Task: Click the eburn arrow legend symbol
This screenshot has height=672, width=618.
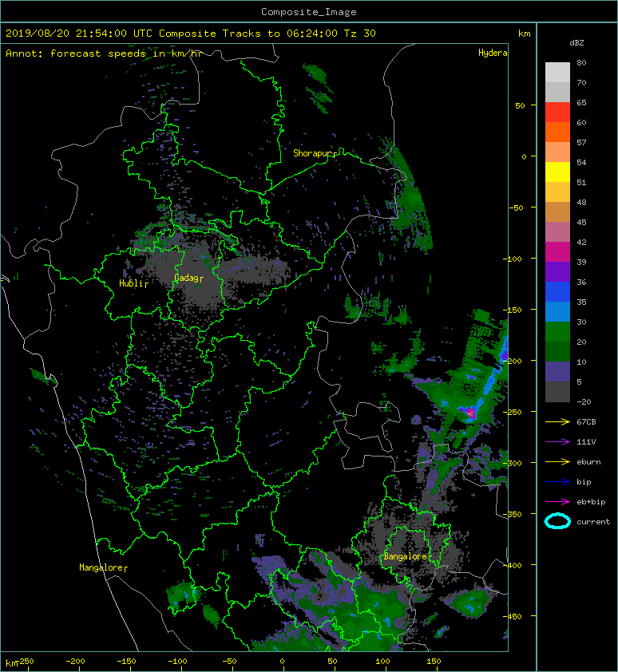Action: [x=557, y=461]
